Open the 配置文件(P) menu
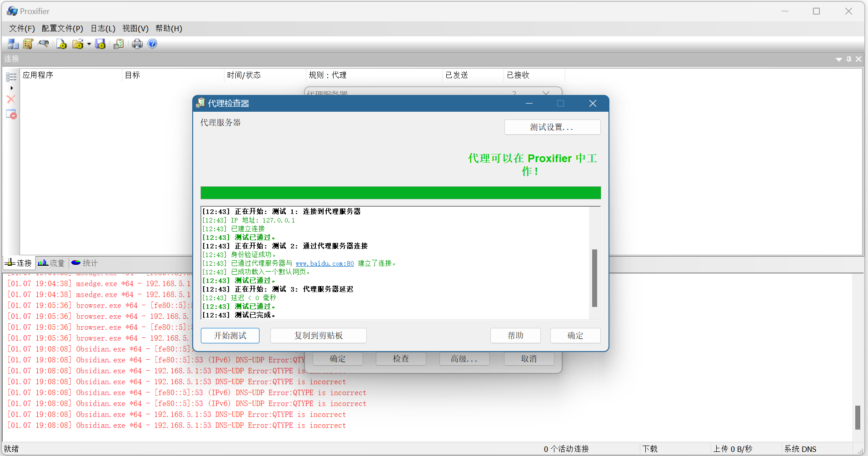The width and height of the screenshot is (868, 456). coord(62,29)
